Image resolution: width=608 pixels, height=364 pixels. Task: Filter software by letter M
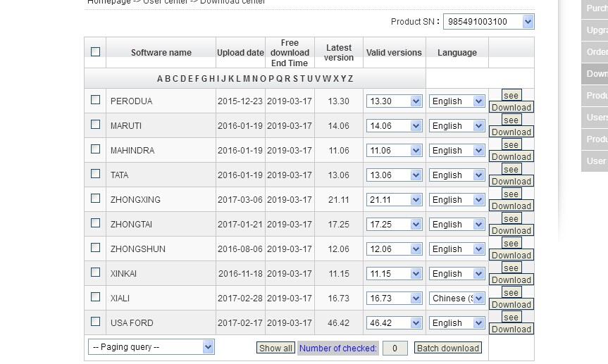tap(247, 79)
